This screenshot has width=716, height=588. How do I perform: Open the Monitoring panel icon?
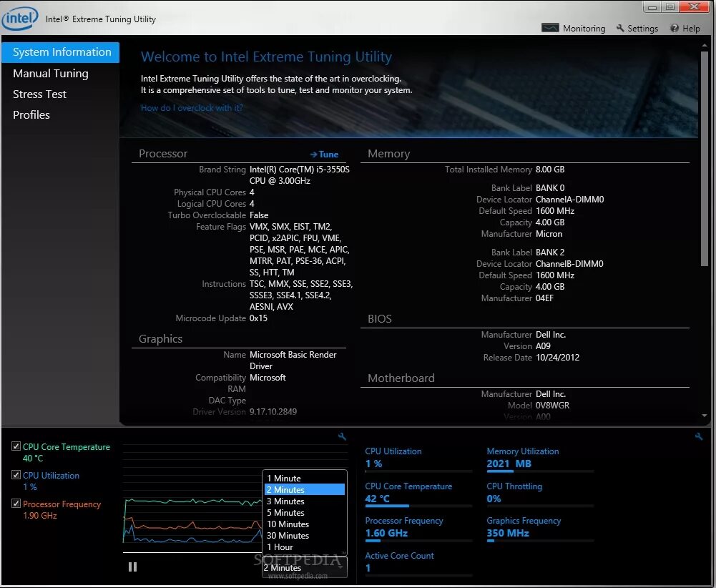[x=550, y=28]
